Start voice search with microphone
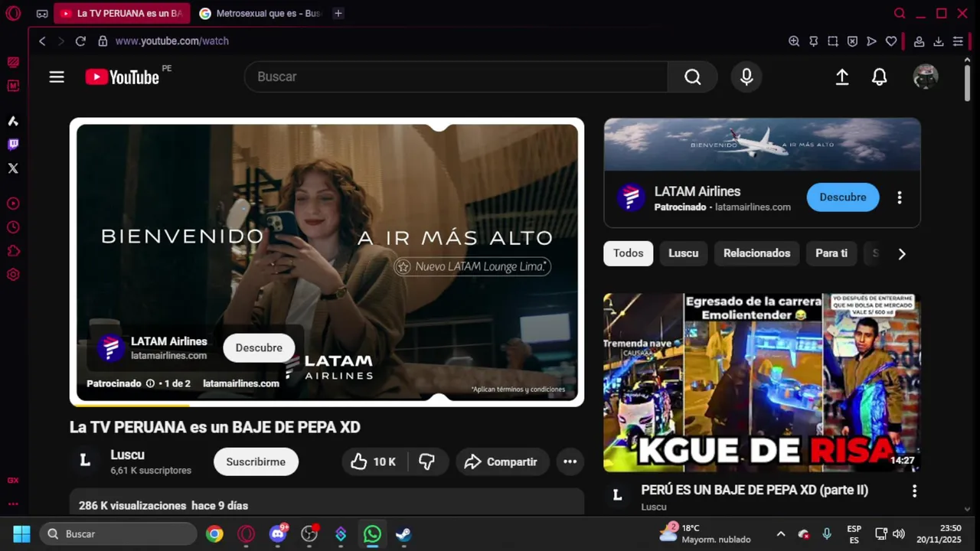The width and height of the screenshot is (980, 551). (x=746, y=77)
